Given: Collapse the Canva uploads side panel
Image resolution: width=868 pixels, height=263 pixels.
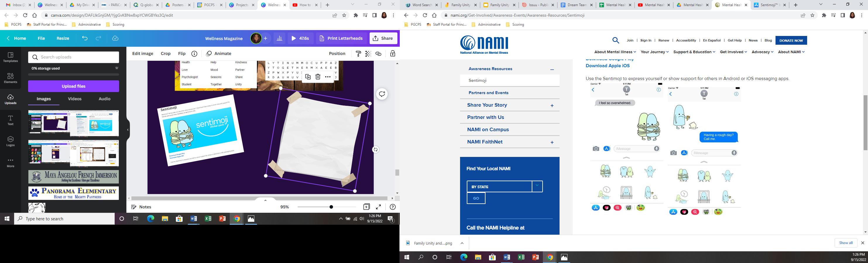Looking at the screenshot, I should (x=128, y=130).
